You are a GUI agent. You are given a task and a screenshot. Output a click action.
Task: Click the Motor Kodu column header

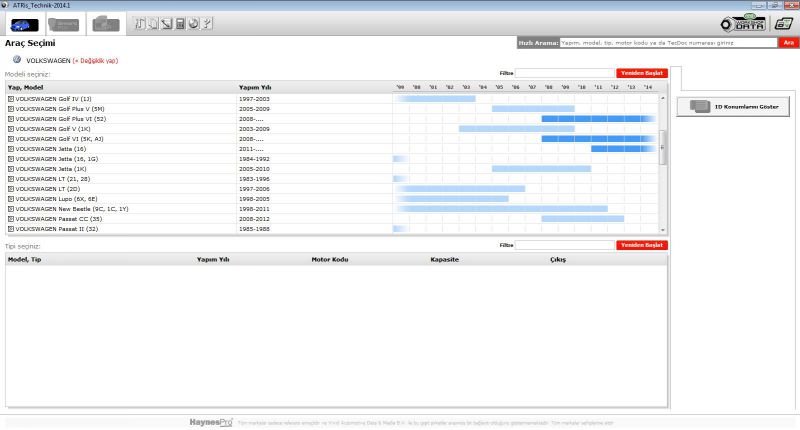pyautogui.click(x=330, y=259)
